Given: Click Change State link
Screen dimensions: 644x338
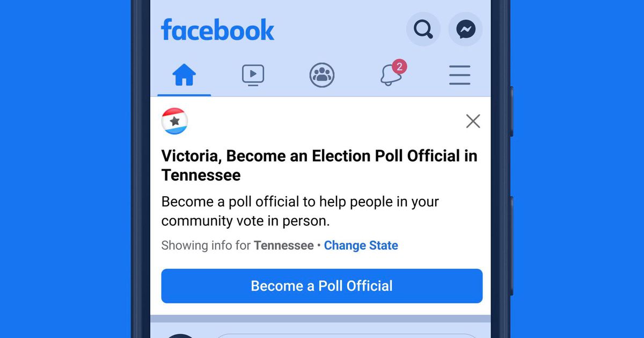Looking at the screenshot, I should [x=361, y=246].
